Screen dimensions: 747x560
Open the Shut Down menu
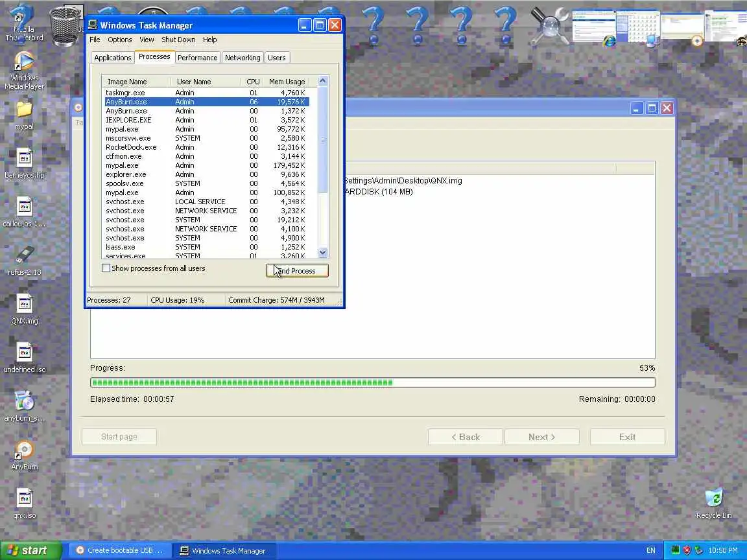(x=178, y=40)
